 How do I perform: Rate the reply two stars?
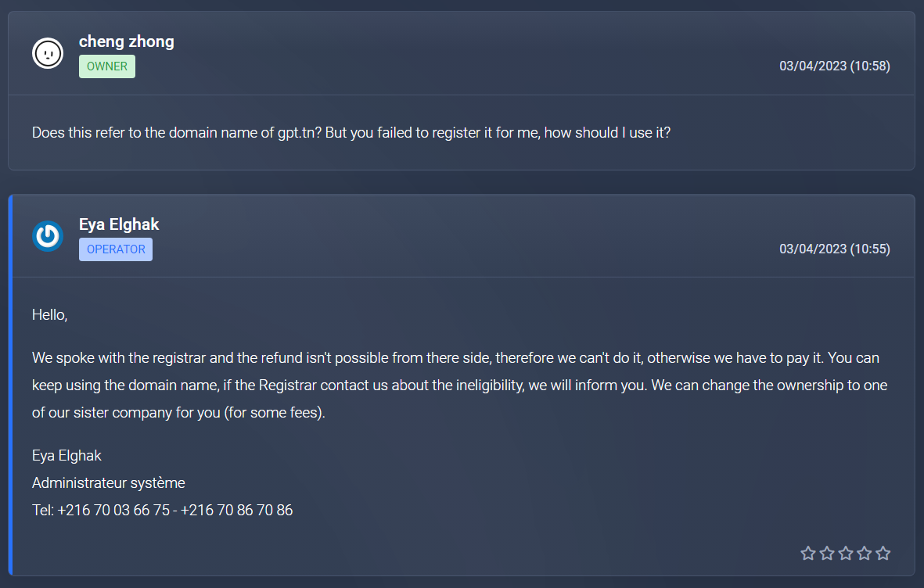tap(827, 554)
